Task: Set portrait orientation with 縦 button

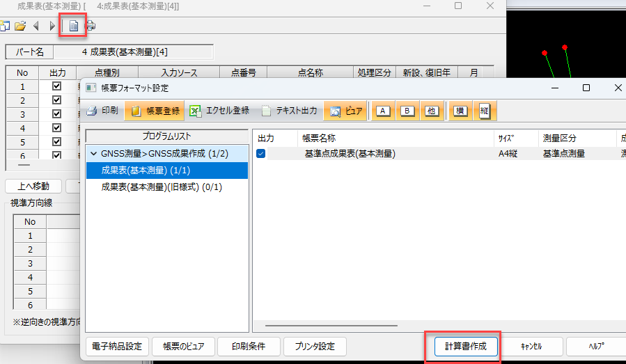Action: tap(484, 111)
